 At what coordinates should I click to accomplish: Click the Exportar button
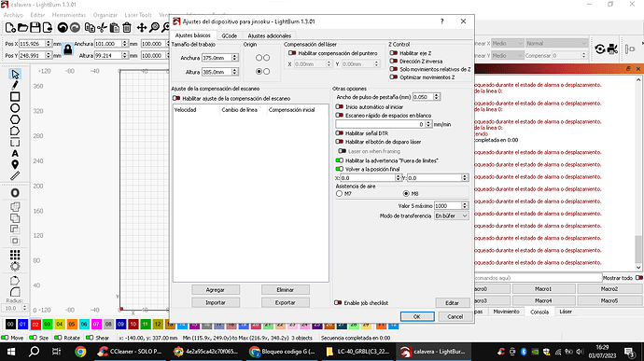click(x=285, y=302)
